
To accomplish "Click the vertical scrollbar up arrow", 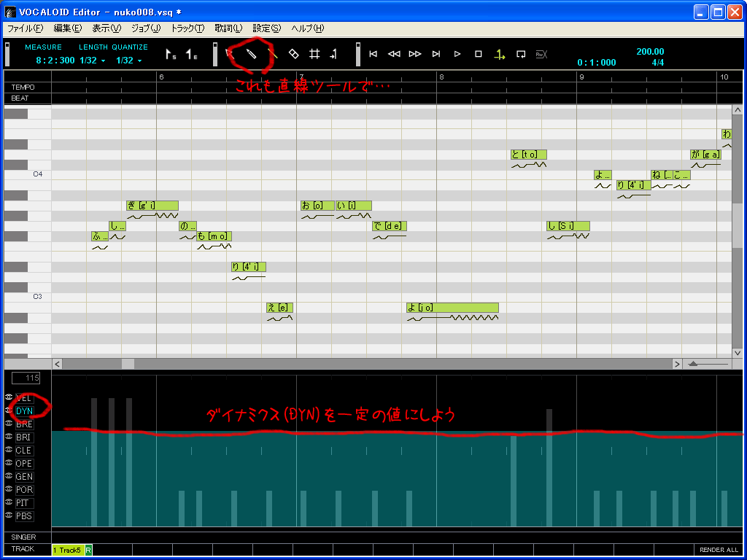I will click(x=738, y=110).
